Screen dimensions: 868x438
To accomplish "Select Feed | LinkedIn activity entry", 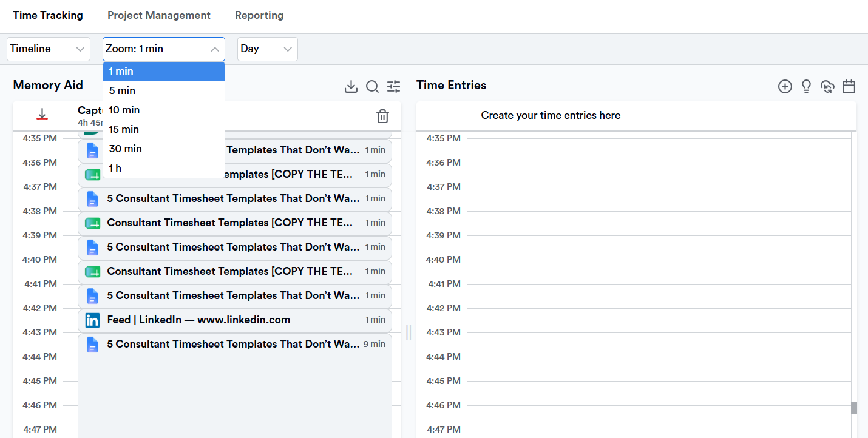I will click(x=235, y=320).
